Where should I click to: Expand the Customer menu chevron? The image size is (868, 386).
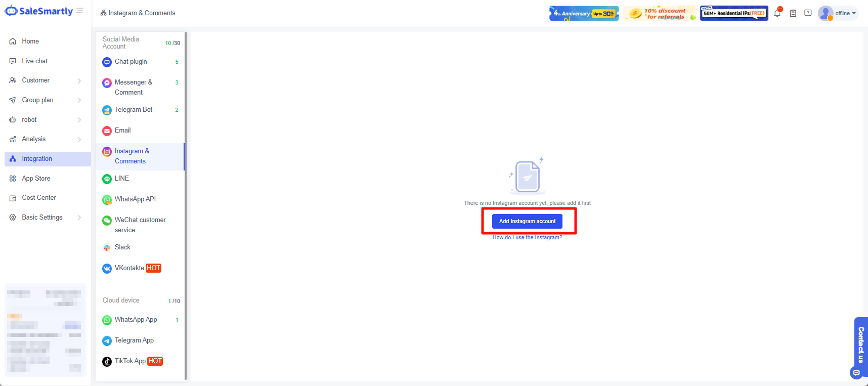[79, 81]
